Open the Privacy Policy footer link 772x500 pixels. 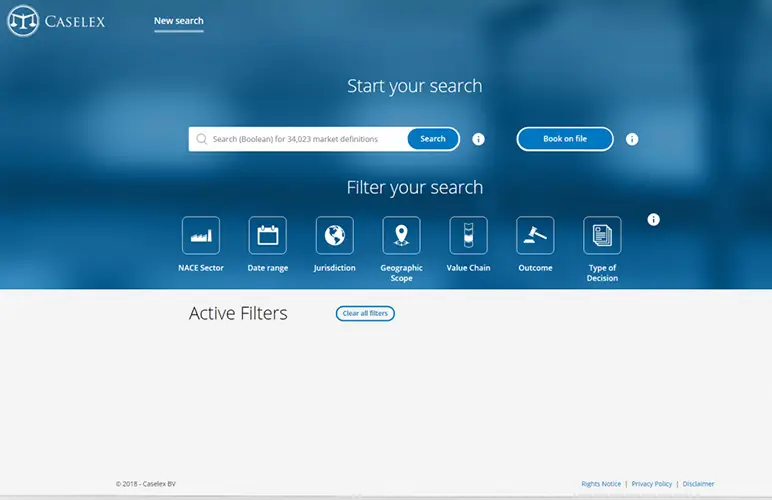click(x=652, y=484)
